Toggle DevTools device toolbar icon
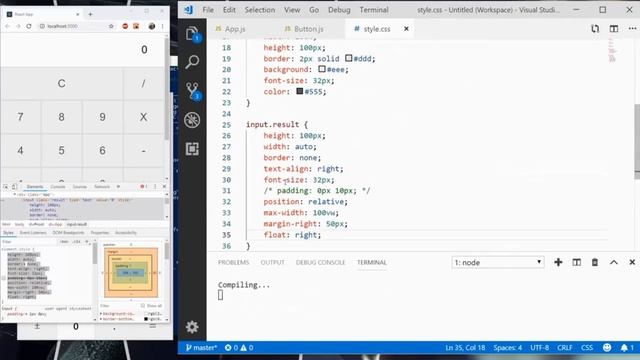Image resolution: width=640 pixels, height=360 pixels. point(14,187)
